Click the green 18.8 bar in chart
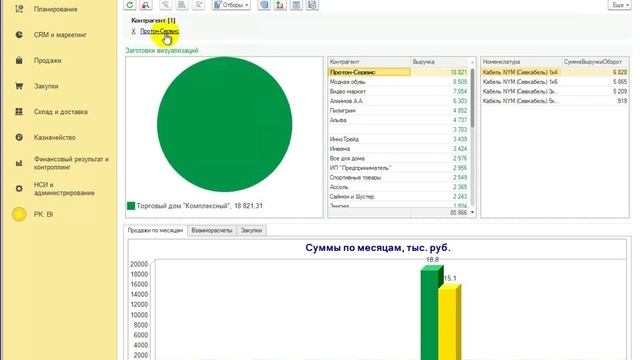The image size is (640, 360). click(431, 312)
